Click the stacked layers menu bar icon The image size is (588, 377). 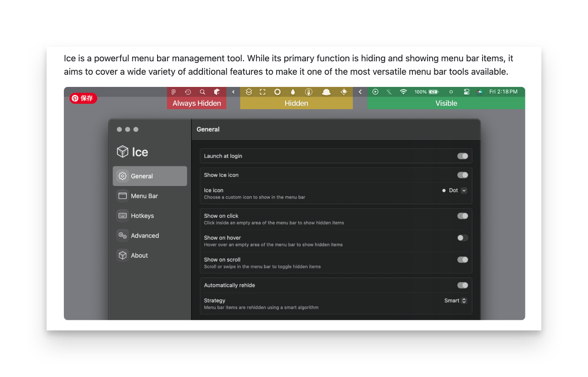pos(249,92)
